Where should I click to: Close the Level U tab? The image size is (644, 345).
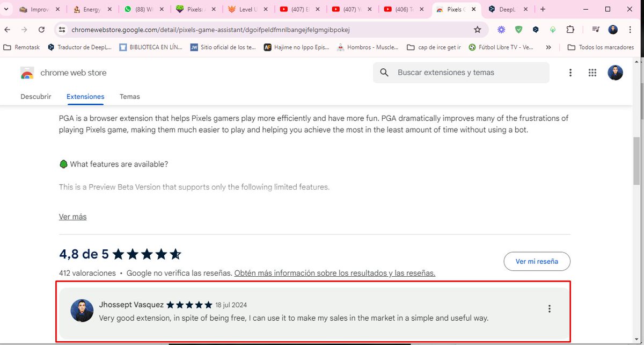tap(266, 10)
